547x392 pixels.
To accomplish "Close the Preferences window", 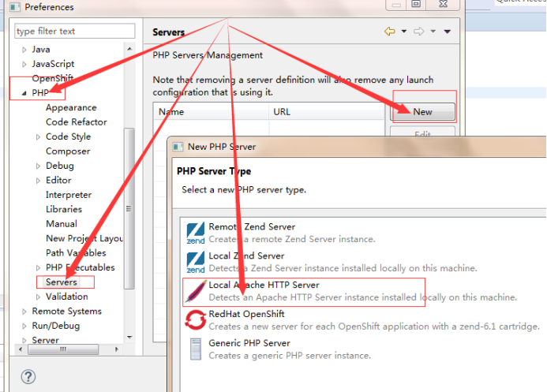I will tap(444, 4).
